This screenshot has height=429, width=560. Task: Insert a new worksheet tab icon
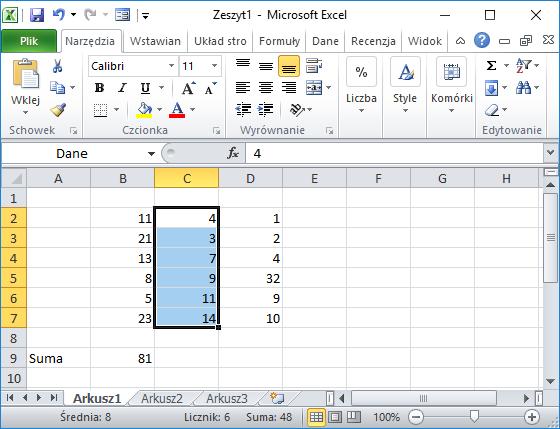point(277,398)
